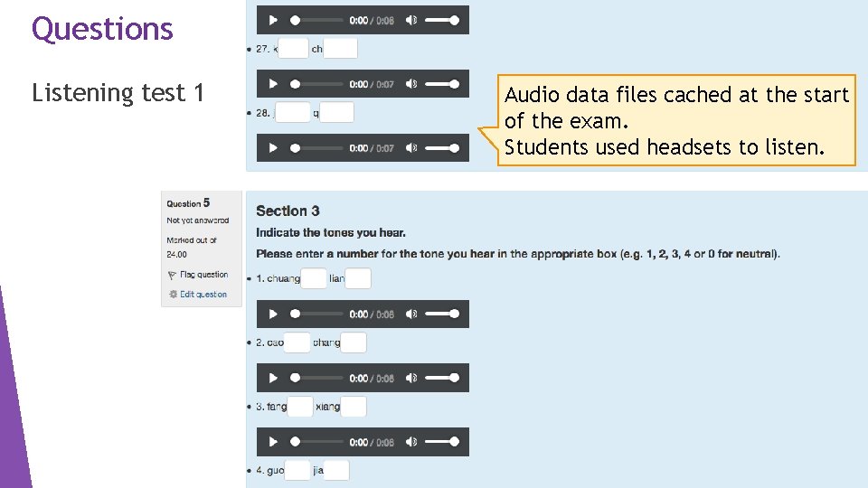Viewport: 868px width, 488px height.
Task: Click the seek bar below '3. fang xiang'
Action: point(316,442)
